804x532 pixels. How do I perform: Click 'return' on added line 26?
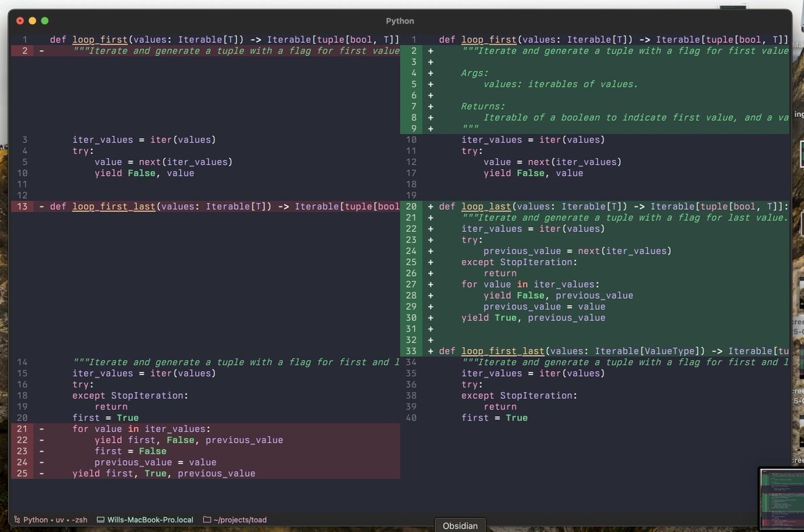point(500,273)
